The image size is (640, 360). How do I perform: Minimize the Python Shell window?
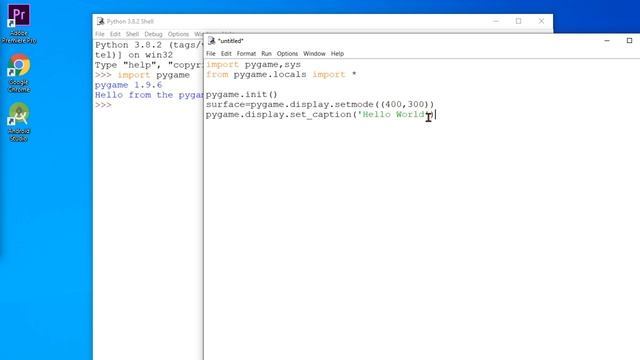[x=496, y=21]
